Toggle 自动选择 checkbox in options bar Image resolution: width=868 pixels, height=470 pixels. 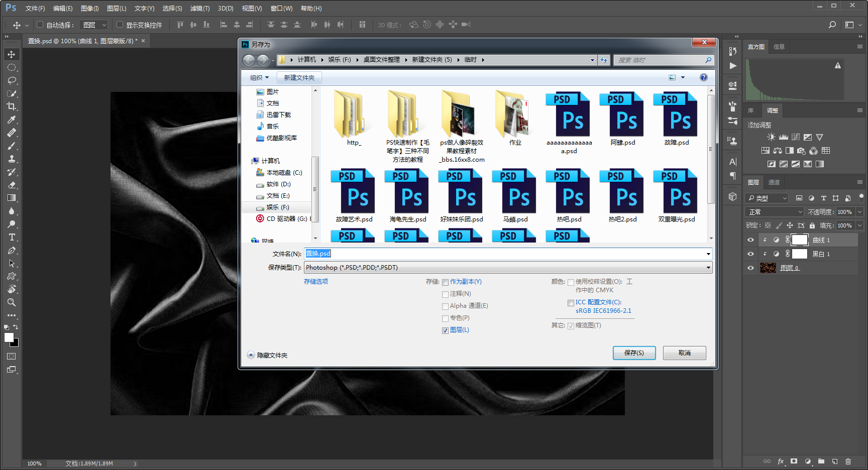[x=40, y=25]
